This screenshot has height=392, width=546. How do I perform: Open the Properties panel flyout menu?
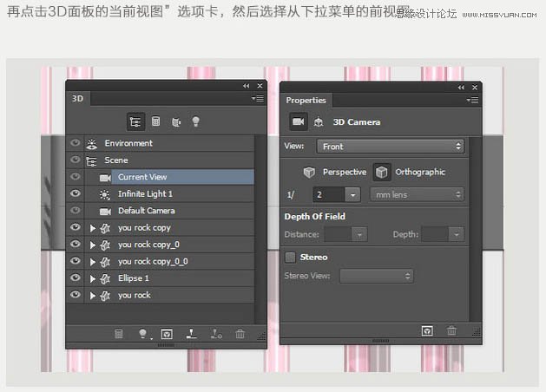pos(472,101)
